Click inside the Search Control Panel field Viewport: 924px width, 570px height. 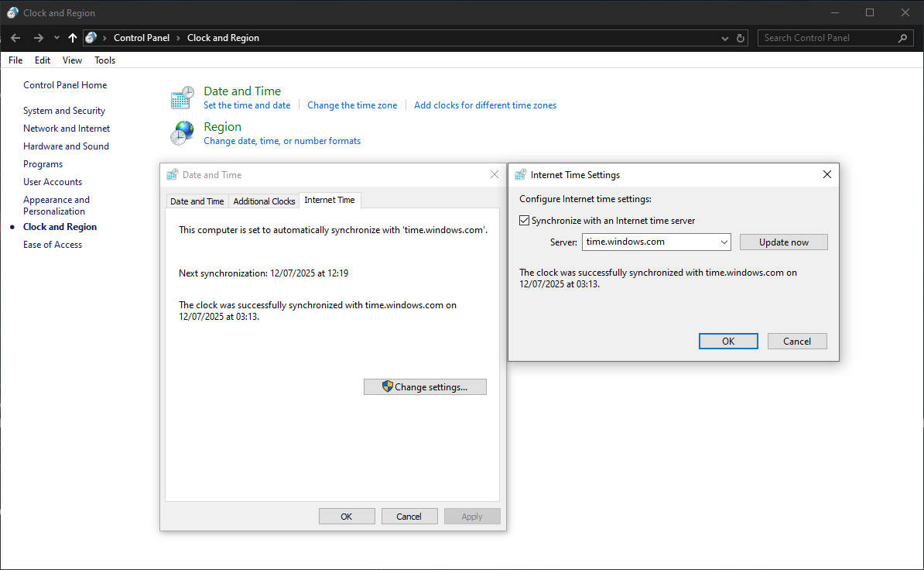click(820, 37)
